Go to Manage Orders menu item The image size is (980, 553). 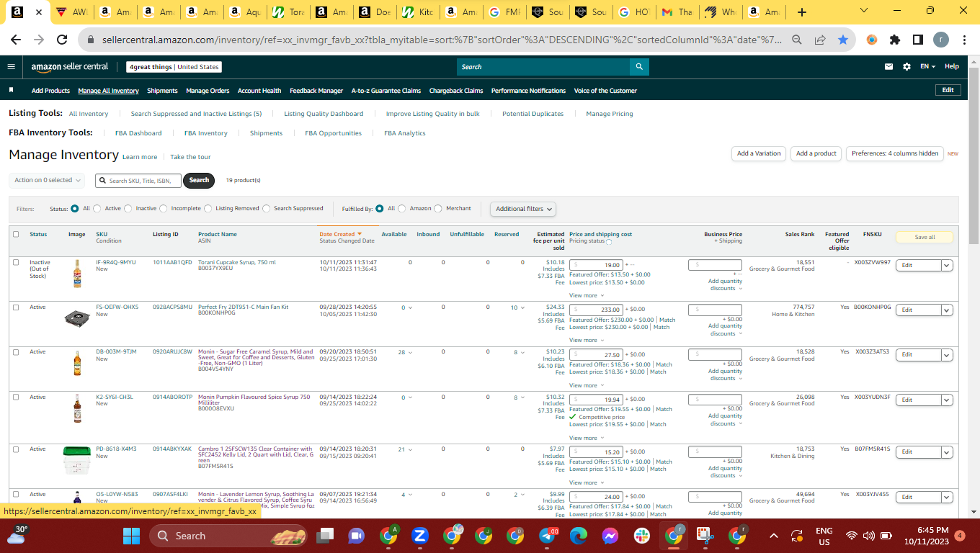click(x=208, y=91)
